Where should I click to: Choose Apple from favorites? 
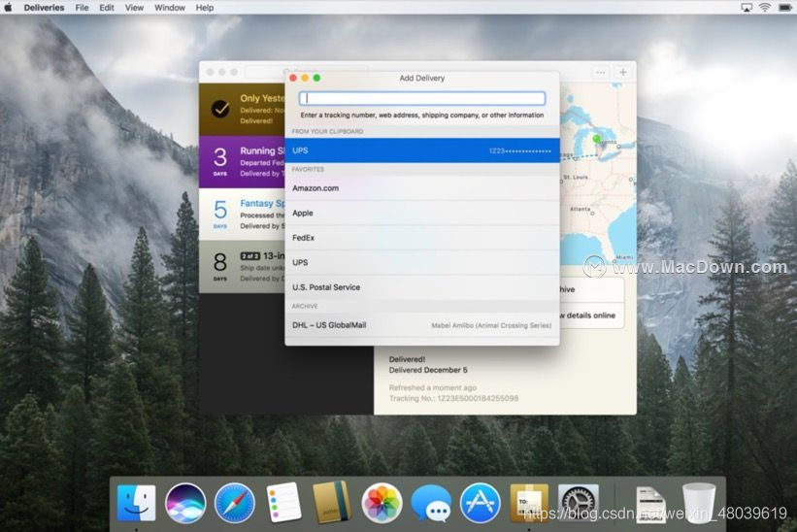click(x=422, y=213)
